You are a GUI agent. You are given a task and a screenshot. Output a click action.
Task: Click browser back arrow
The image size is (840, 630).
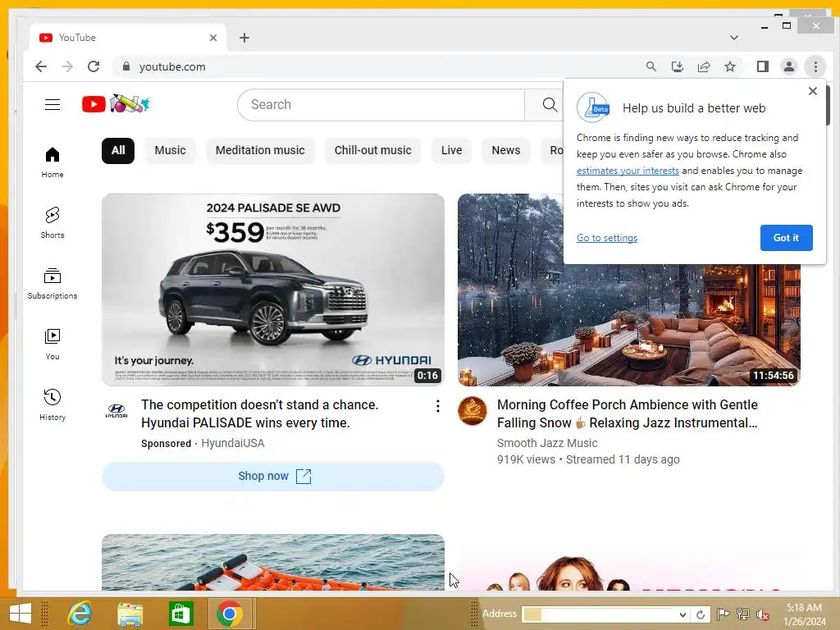click(41, 66)
